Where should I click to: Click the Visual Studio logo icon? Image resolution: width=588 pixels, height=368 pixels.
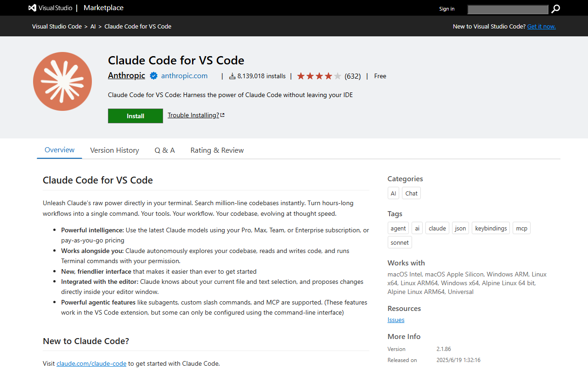point(31,7)
